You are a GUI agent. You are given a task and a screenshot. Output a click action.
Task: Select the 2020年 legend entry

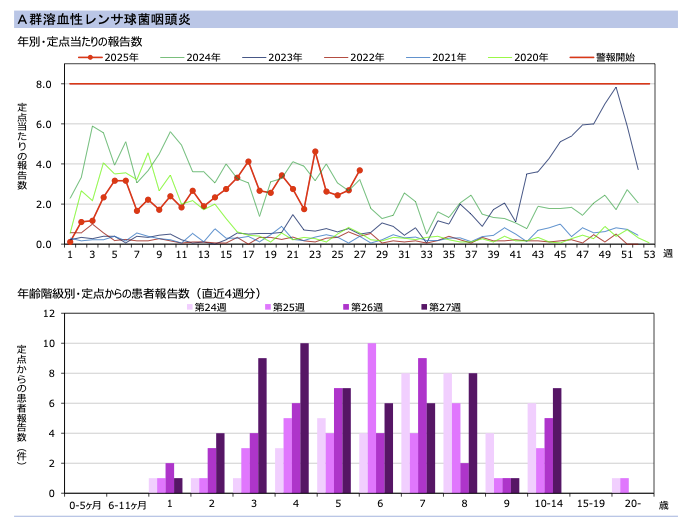click(519, 57)
